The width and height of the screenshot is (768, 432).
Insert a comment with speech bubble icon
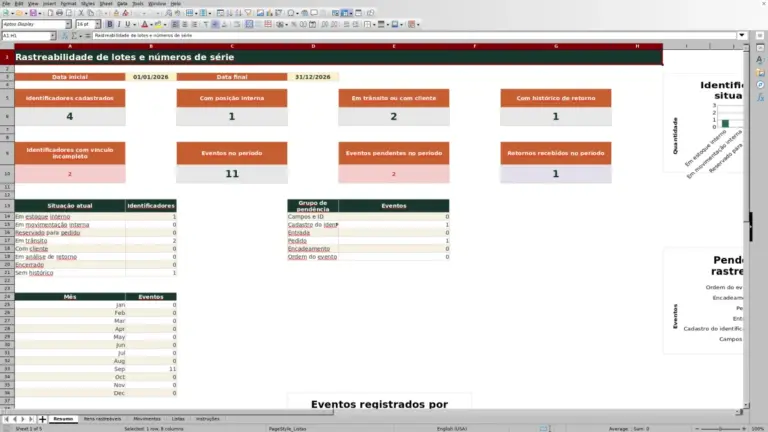314,13
